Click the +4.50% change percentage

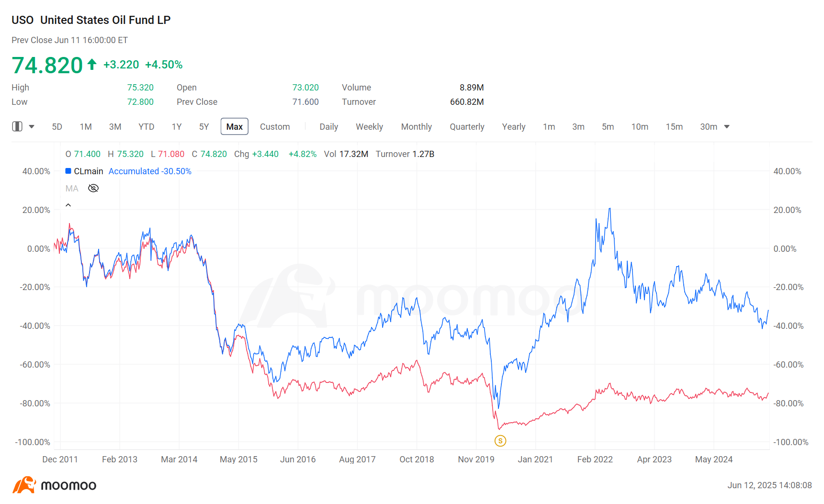[164, 65]
